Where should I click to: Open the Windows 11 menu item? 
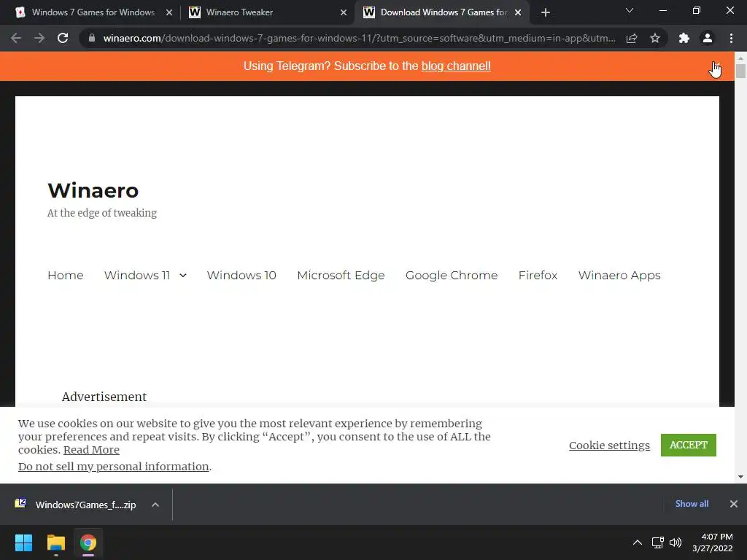click(x=137, y=275)
